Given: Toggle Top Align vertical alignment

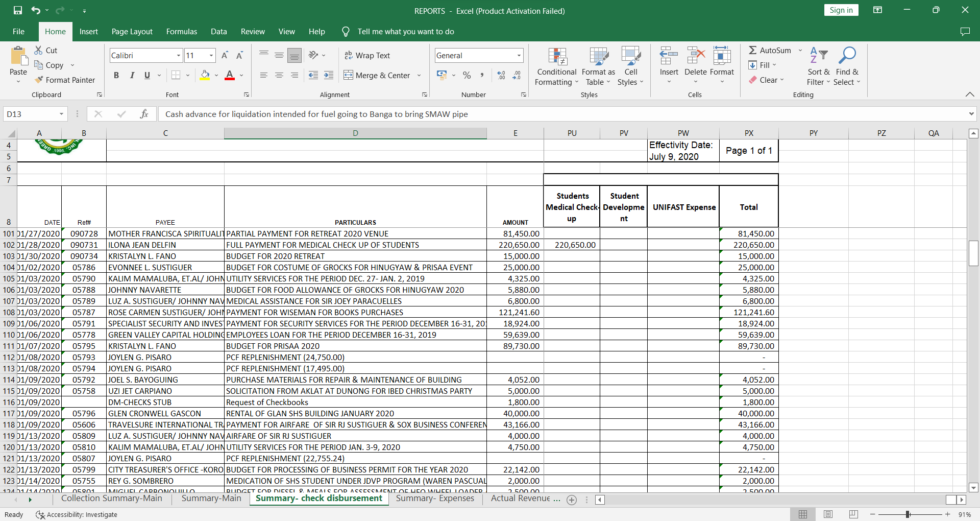Looking at the screenshot, I should (264, 55).
